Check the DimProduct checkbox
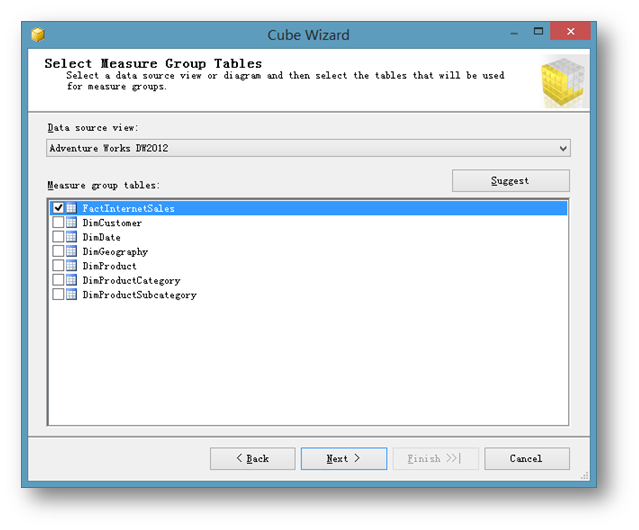Image resolution: width=639 pixels, height=530 pixels. [x=58, y=266]
